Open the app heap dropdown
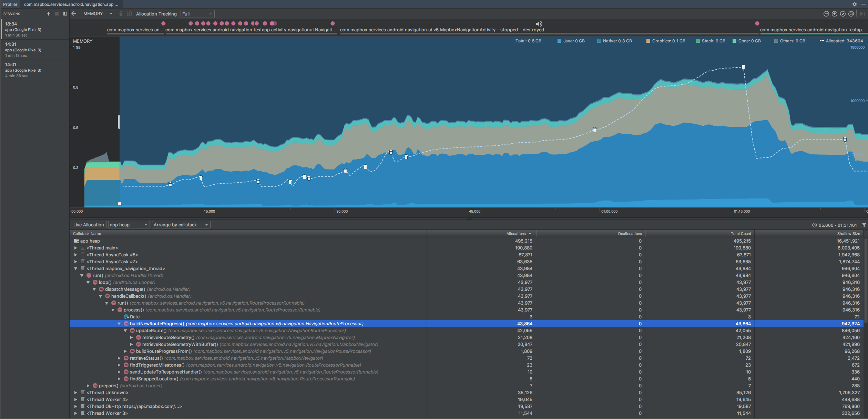 129,225
